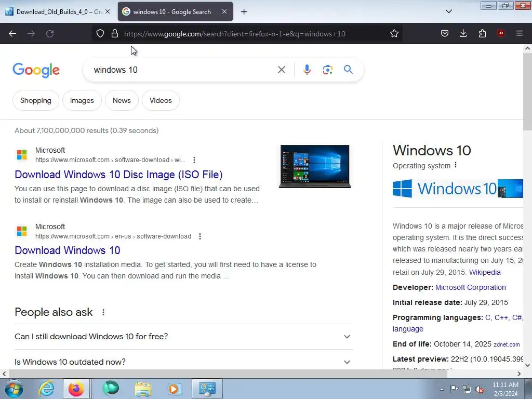Open the Downloads panel arrow icon
Screen dimensions: 532x399
(463, 34)
